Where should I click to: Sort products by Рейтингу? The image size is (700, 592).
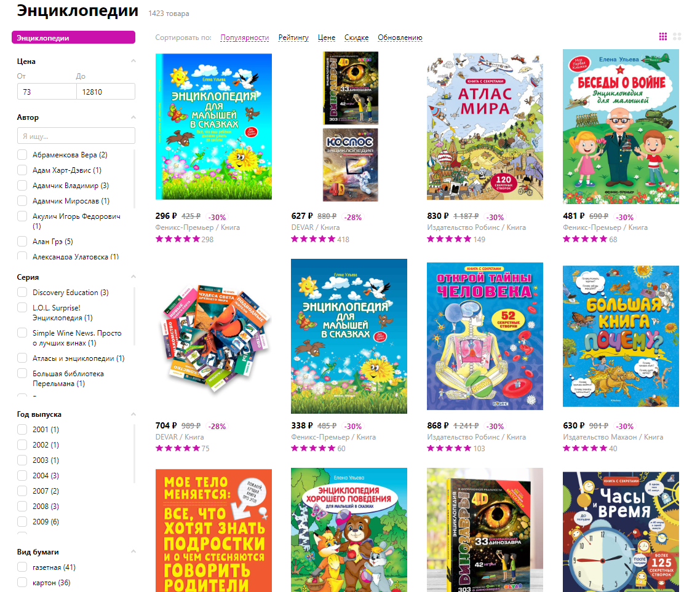(x=293, y=37)
